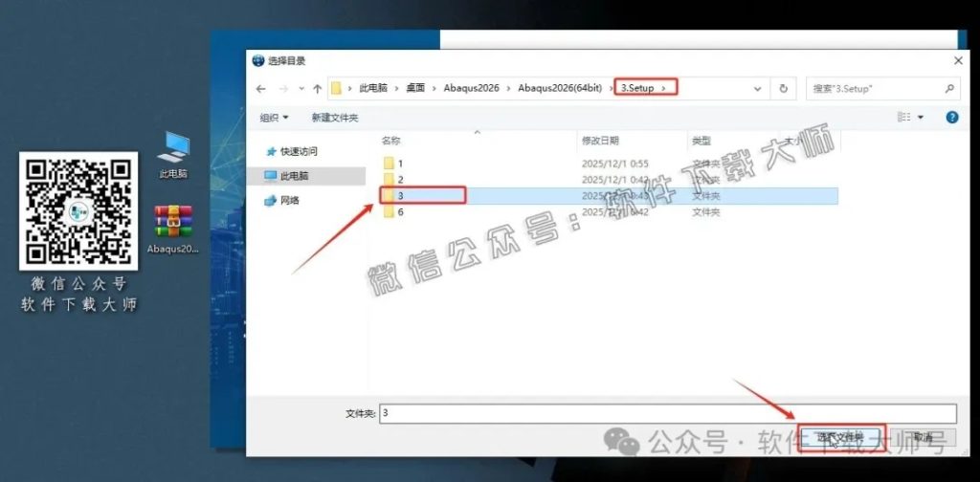Expand the address bar history dropdown
This screenshot has width=980, height=482.
[758, 89]
